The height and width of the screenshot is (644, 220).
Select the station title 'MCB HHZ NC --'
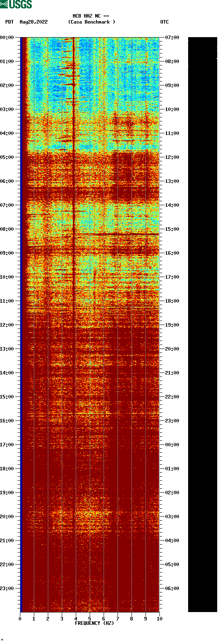point(91,16)
